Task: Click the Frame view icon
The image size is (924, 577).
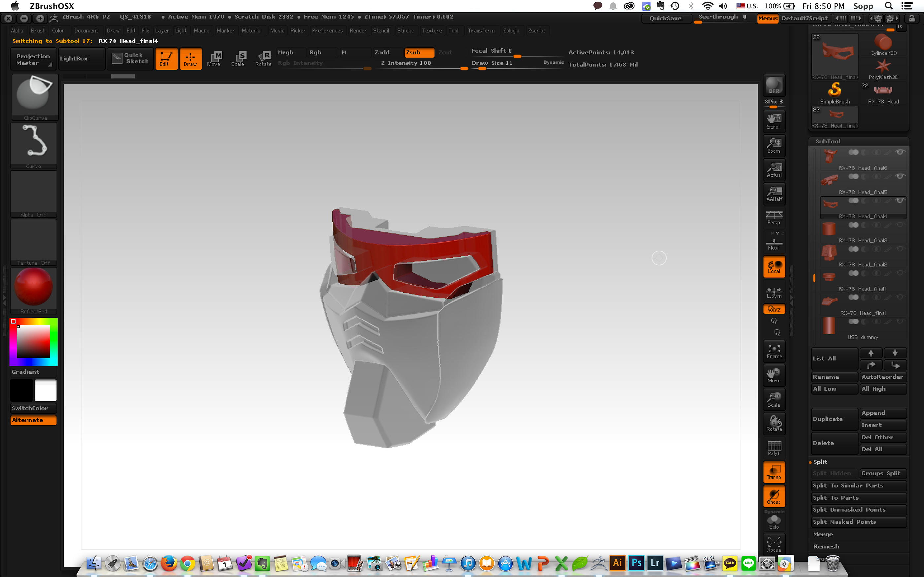Action: point(774,351)
